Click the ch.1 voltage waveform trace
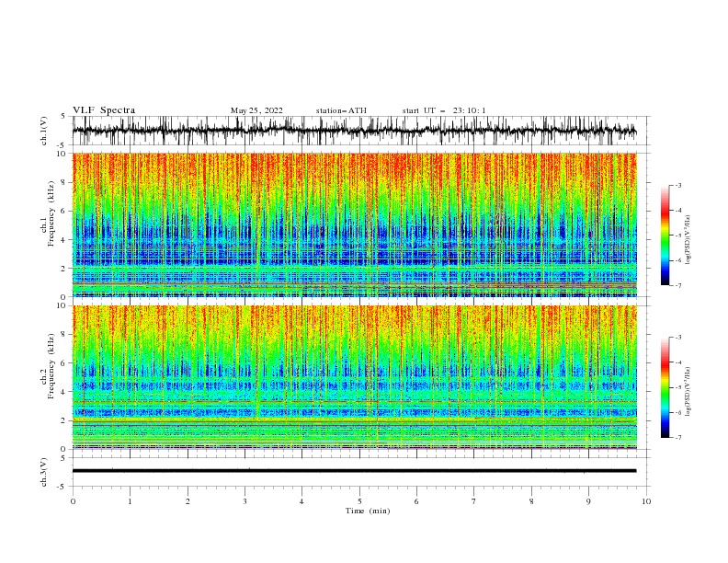Viewport: 728px width, 563px height. click(x=354, y=131)
